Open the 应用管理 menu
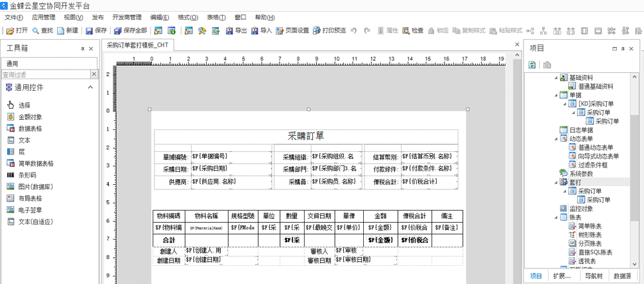Screen dimensions: 644x284 [44, 17]
